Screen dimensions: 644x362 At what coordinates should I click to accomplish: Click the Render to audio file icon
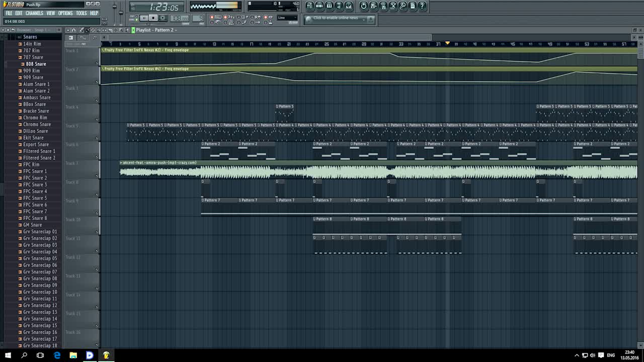(383, 6)
